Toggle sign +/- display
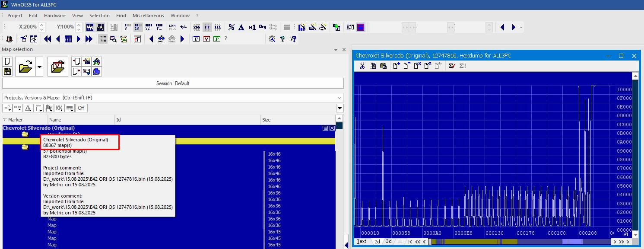Viewport: 644px width, 249px height. [183, 27]
